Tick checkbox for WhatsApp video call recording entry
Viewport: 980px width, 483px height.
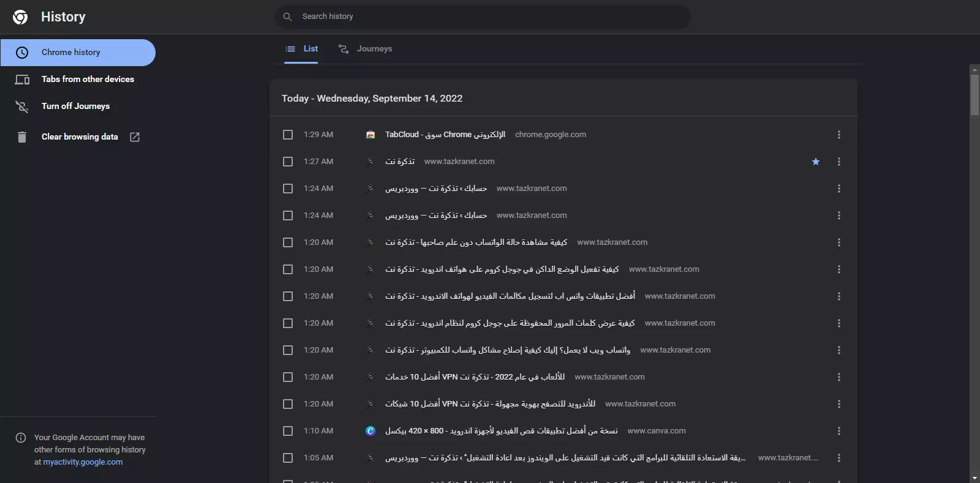[x=288, y=296]
